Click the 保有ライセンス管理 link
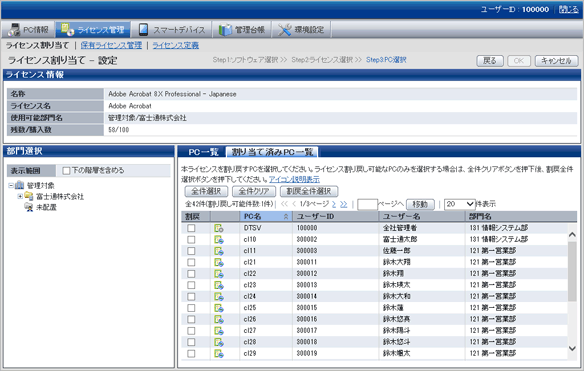This screenshot has height=371, width=584. (111, 45)
